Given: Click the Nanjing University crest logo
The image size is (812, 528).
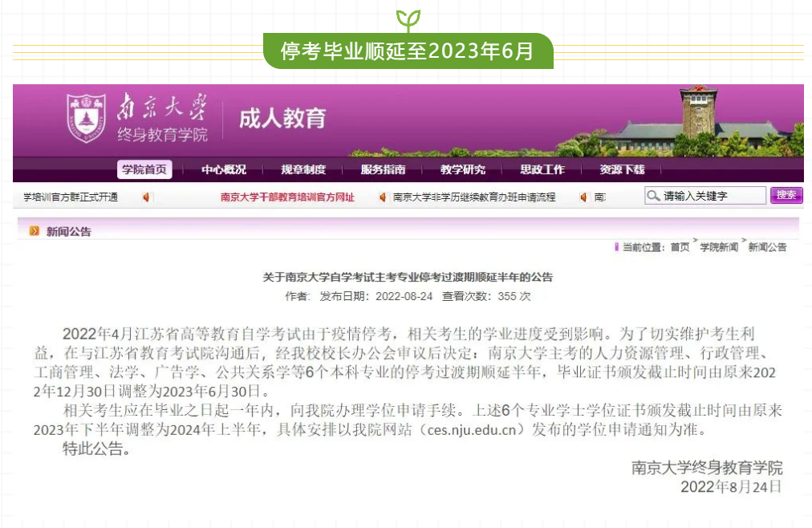Looking at the screenshot, I should (x=86, y=118).
